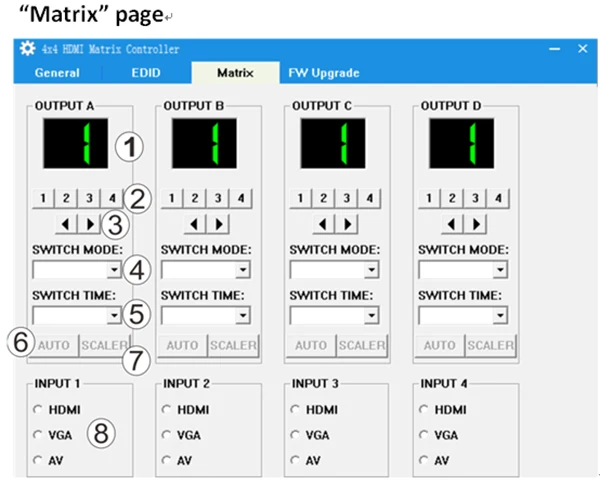Route input 3 to Output B
This screenshot has height=485, width=600.
tap(218, 198)
